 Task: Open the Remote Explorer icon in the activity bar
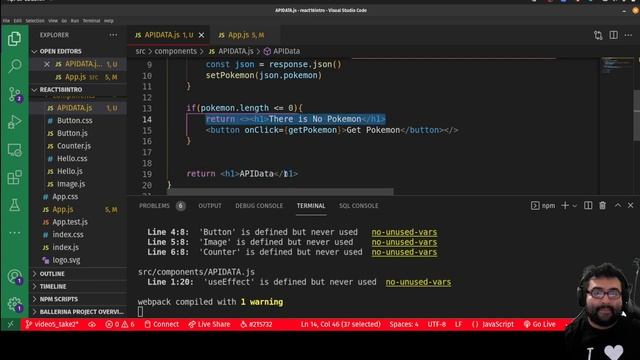(x=15, y=150)
